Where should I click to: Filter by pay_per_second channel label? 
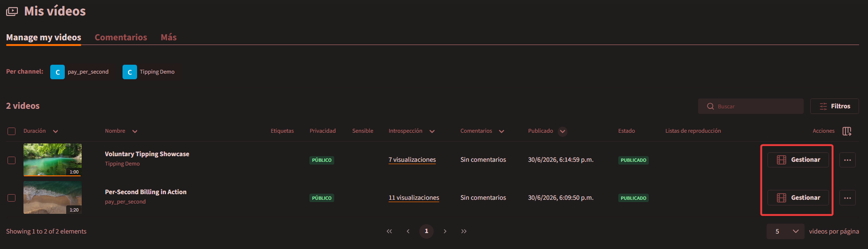pyautogui.click(x=88, y=72)
